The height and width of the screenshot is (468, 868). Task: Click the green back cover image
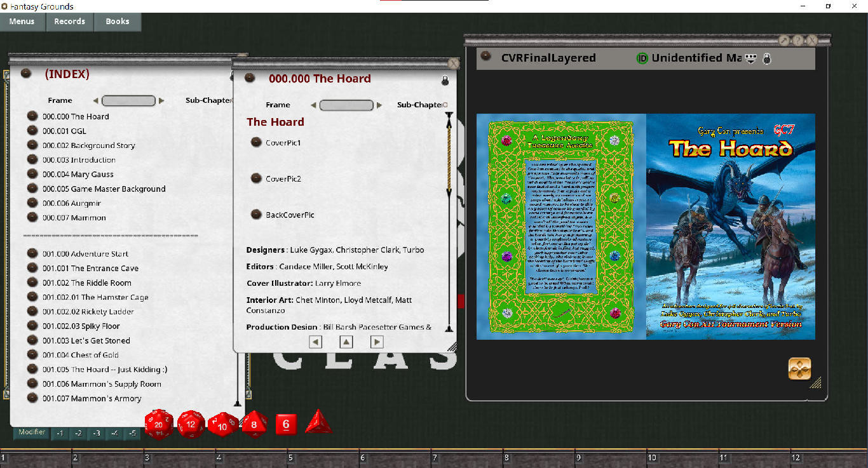[x=561, y=227]
